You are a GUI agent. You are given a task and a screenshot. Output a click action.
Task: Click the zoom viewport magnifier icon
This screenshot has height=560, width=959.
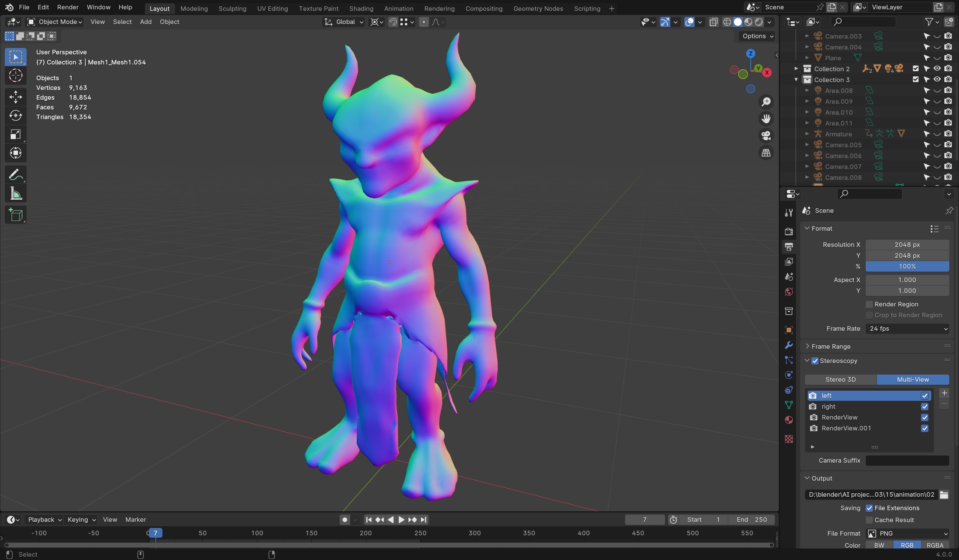coord(766,102)
